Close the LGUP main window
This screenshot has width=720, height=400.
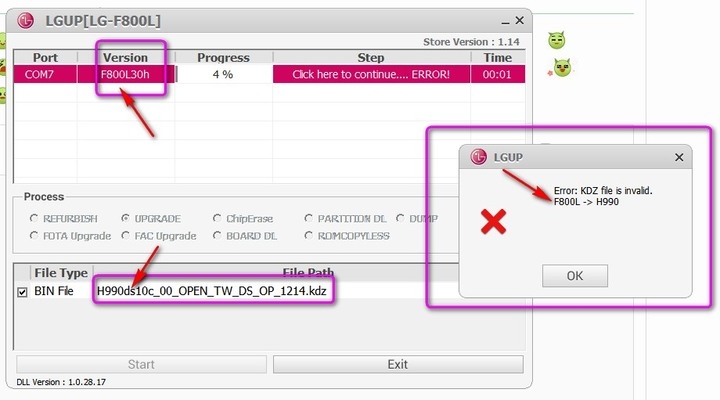point(519,20)
